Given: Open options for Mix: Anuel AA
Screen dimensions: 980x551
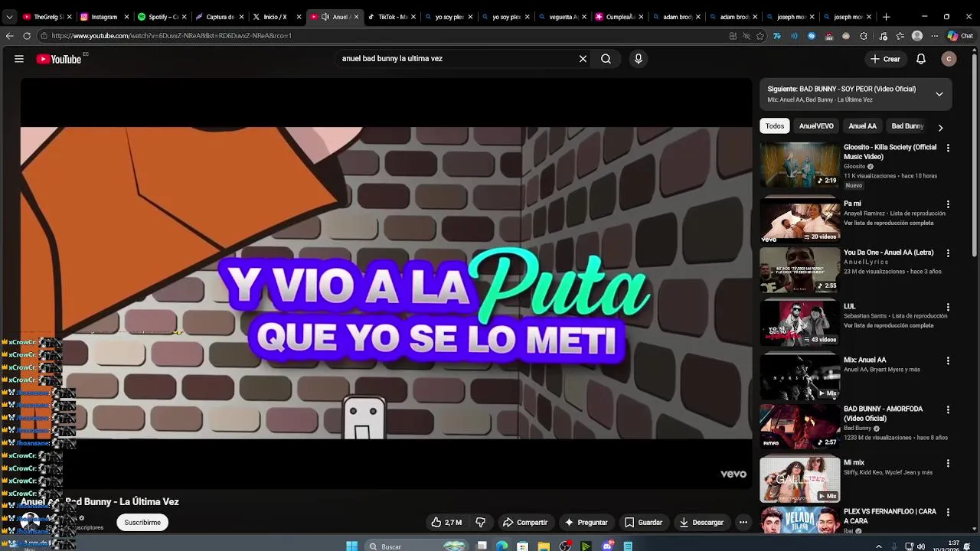Looking at the screenshot, I should click(948, 360).
